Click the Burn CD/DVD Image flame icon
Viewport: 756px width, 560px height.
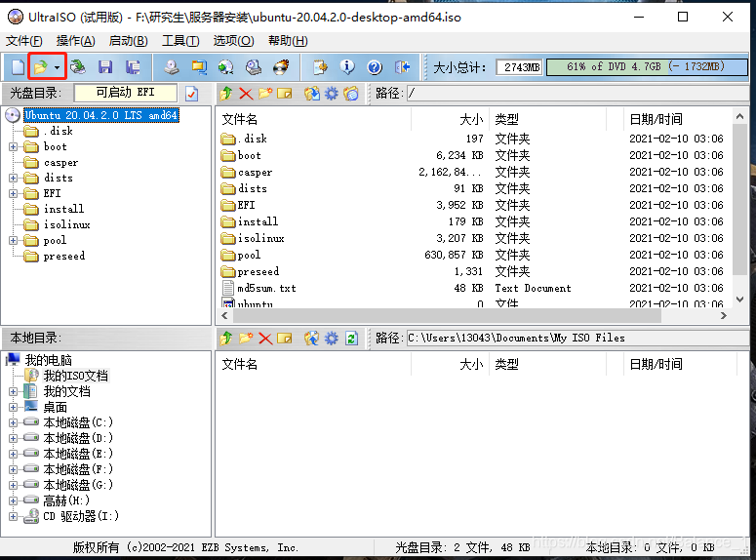[281, 67]
